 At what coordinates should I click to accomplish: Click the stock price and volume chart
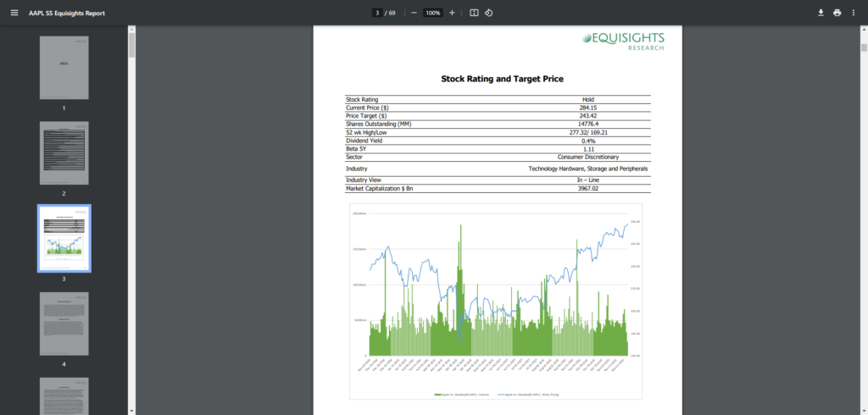tap(496, 301)
